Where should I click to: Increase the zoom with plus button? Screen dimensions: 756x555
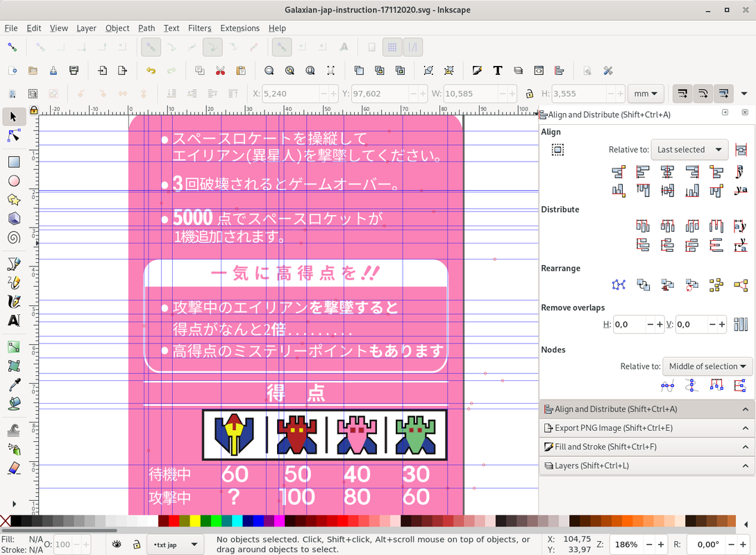[660, 545]
